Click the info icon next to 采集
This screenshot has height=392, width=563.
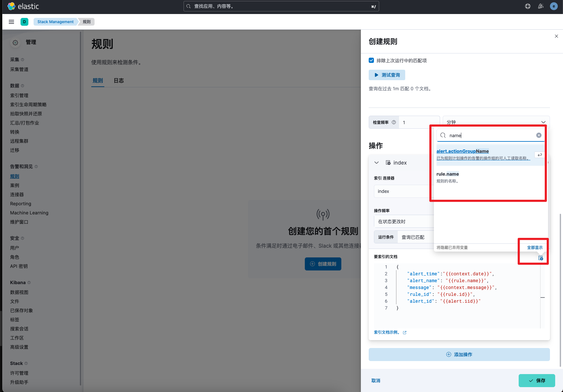[x=22, y=60]
